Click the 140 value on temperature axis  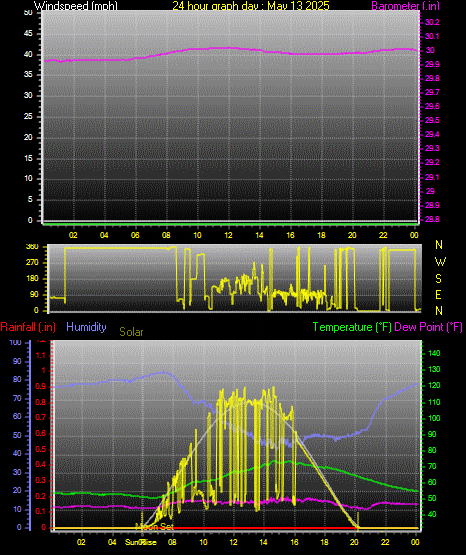tap(434, 353)
